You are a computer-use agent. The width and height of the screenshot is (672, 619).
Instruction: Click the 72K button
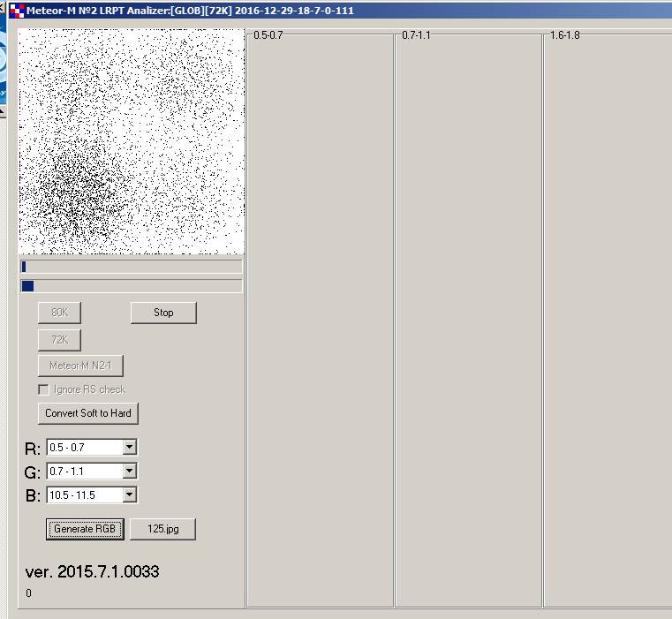[59, 340]
